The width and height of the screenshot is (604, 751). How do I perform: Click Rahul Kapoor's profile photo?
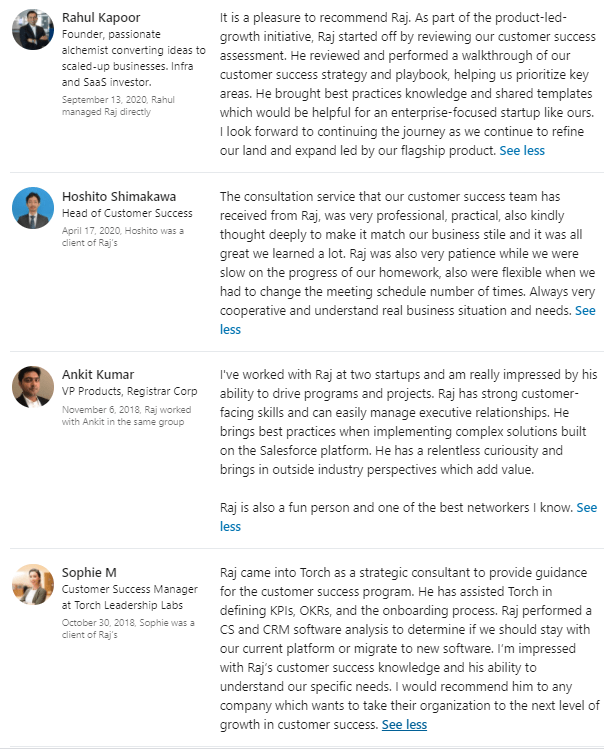(x=33, y=30)
